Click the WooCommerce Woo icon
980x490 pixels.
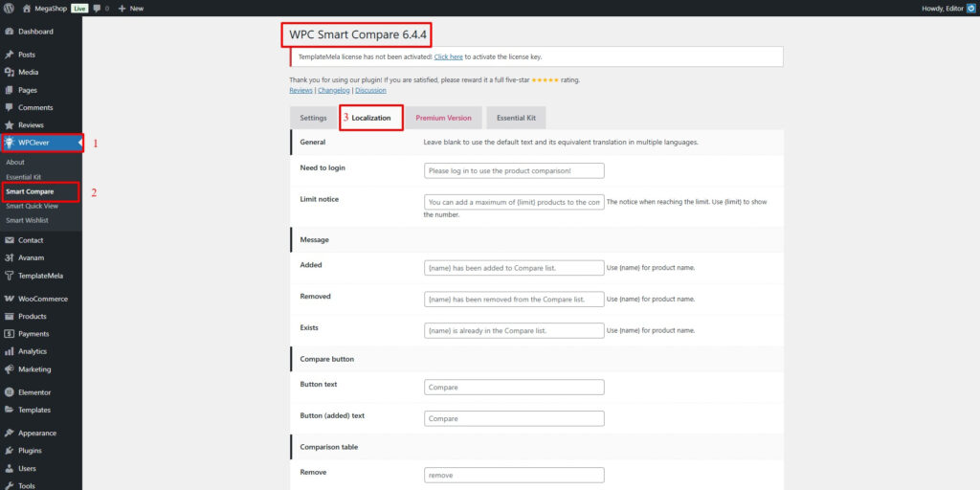coord(10,299)
